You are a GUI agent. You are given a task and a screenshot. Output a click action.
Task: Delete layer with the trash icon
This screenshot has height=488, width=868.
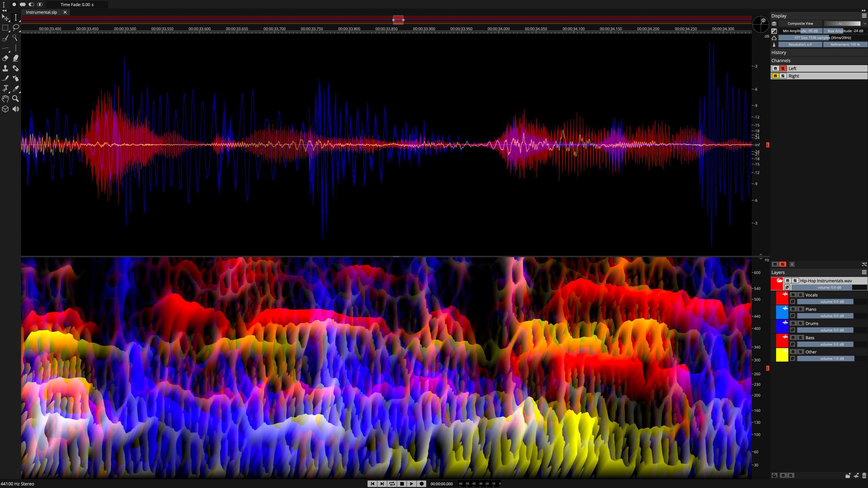864,476
